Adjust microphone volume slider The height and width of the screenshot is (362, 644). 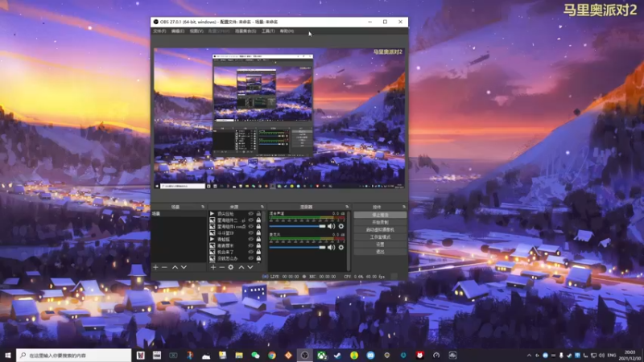297,247
